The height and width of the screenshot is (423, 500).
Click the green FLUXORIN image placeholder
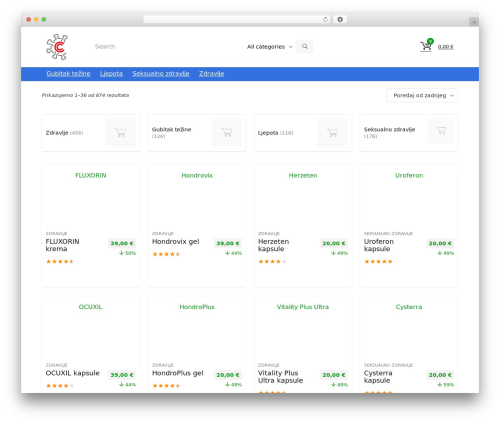[x=91, y=175]
